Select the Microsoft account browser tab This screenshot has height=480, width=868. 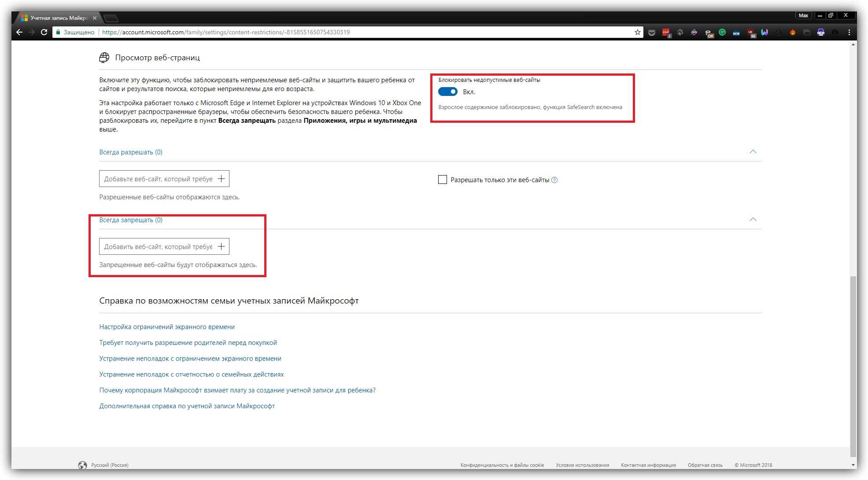59,18
